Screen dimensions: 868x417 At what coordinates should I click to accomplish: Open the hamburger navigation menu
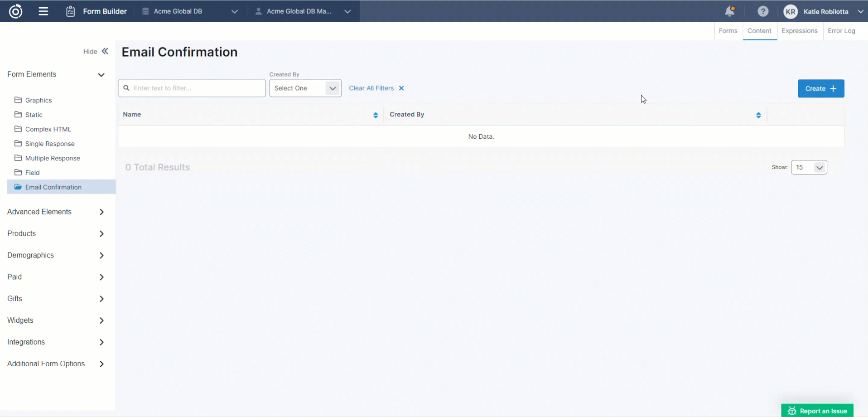point(43,11)
